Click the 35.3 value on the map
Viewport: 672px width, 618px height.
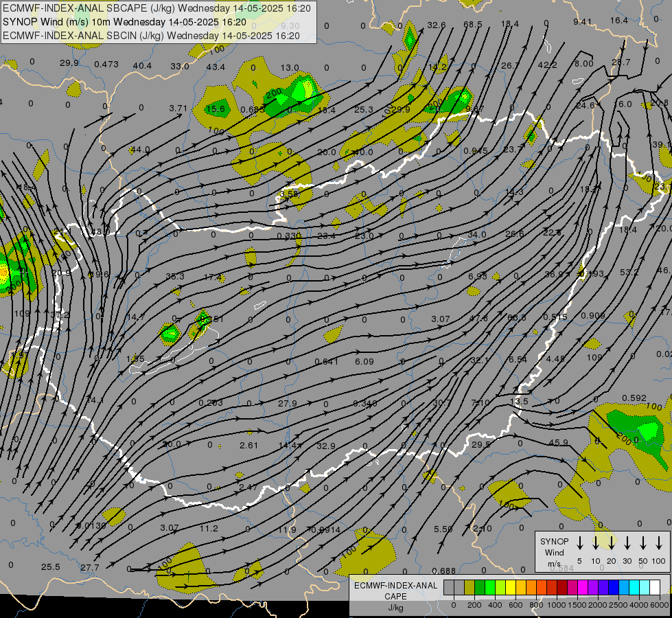(175, 276)
